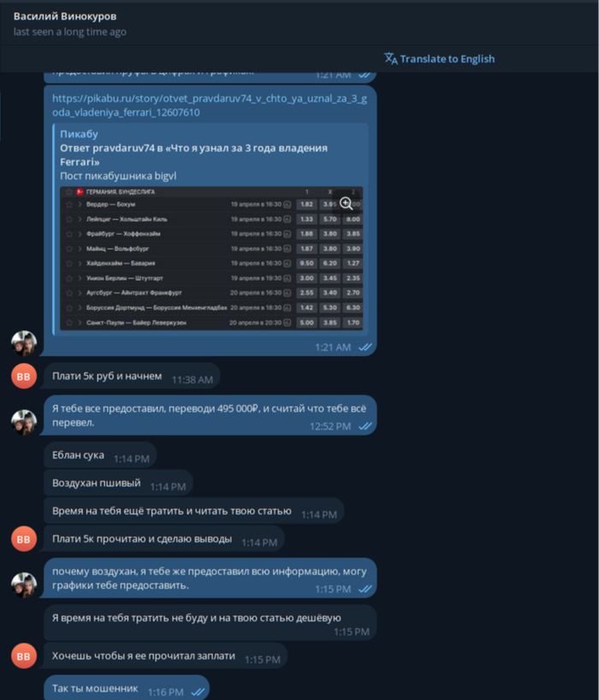Click the Пикабу site name in preview
The height and width of the screenshot is (700, 599).
coord(79,134)
